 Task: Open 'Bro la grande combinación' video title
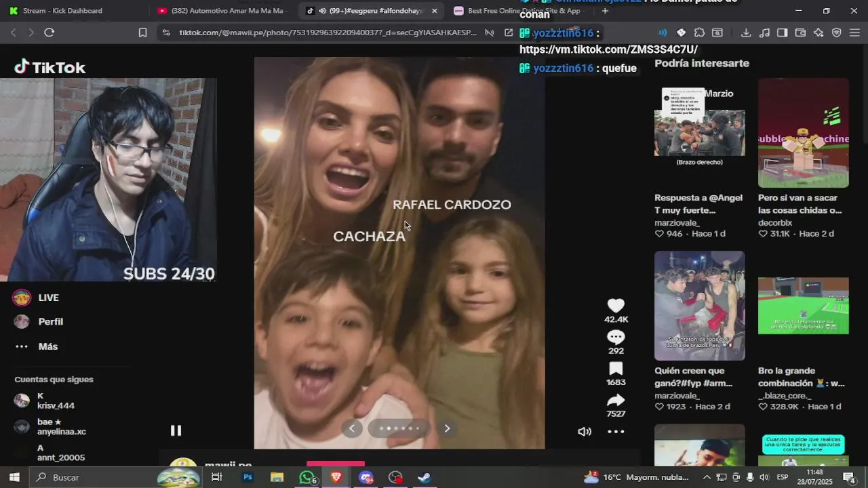pyautogui.click(x=801, y=377)
